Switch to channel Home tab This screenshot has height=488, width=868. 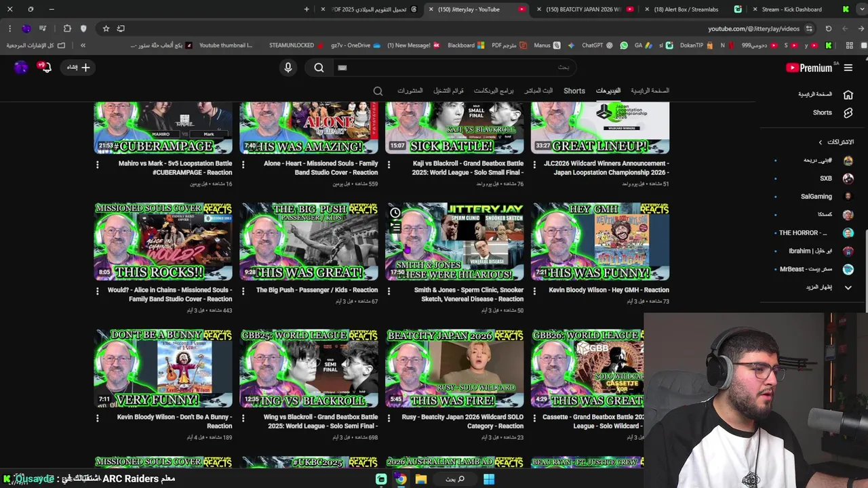650,91
